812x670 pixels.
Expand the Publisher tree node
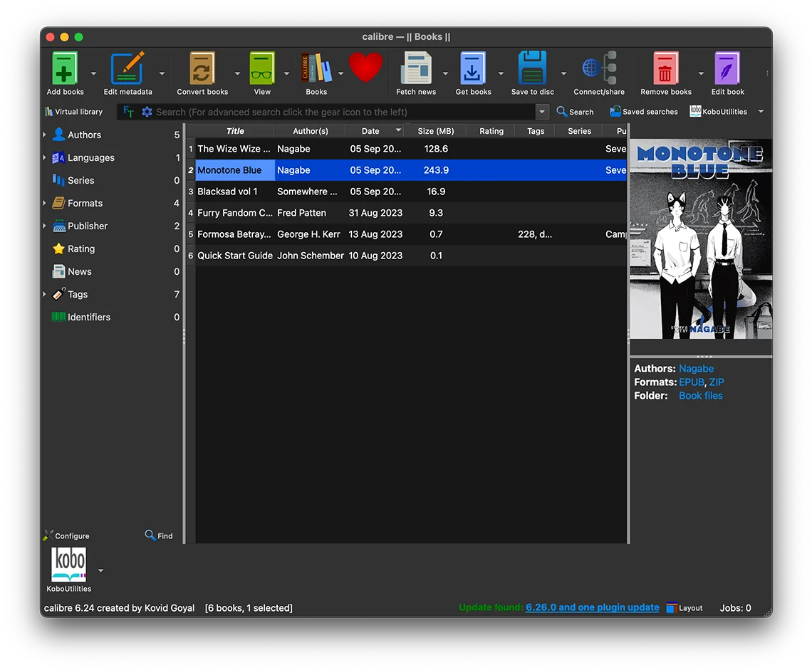click(45, 226)
